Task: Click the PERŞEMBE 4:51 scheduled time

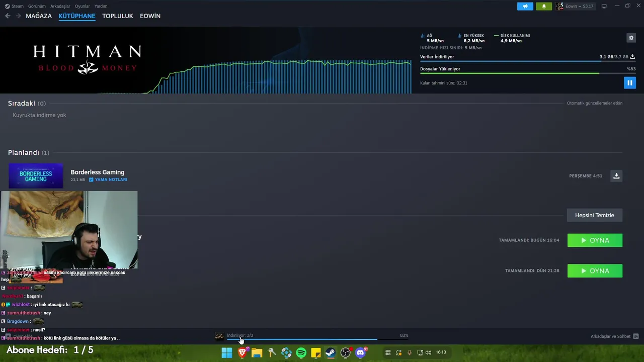Action: 586,176
